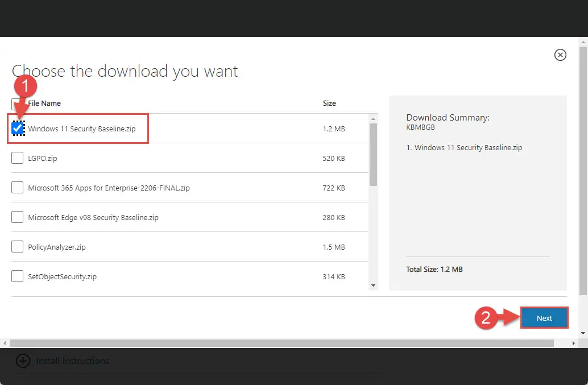This screenshot has height=385, width=588.
Task: Click page vertical scrollbar up arrow
Action: click(x=583, y=42)
